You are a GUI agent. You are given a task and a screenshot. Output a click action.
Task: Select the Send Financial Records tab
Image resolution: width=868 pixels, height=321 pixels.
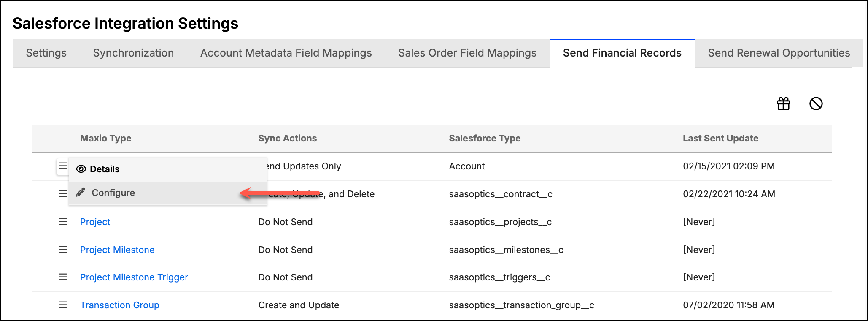(x=622, y=53)
